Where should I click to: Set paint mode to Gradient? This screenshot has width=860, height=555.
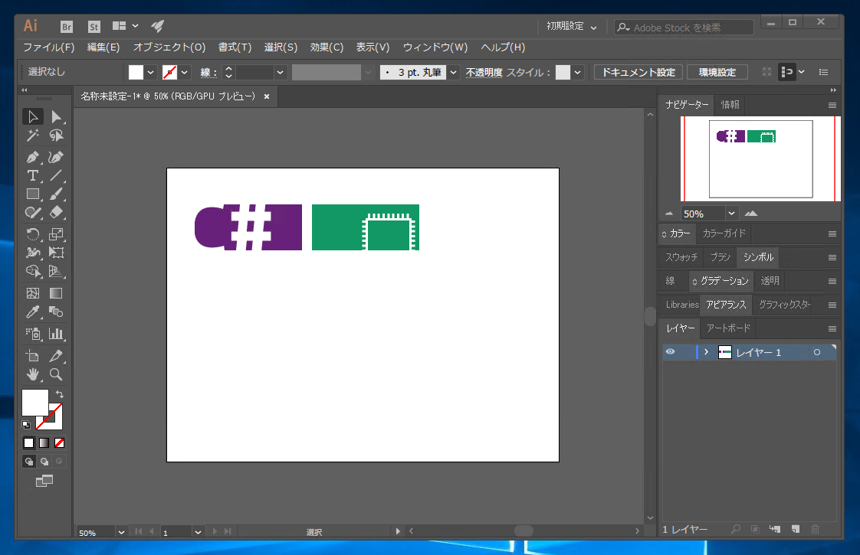point(44,443)
